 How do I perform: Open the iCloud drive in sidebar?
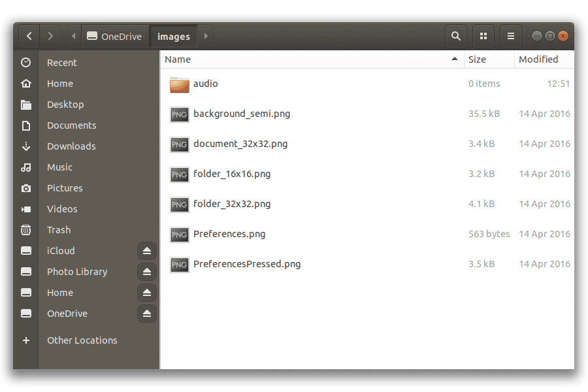61,251
